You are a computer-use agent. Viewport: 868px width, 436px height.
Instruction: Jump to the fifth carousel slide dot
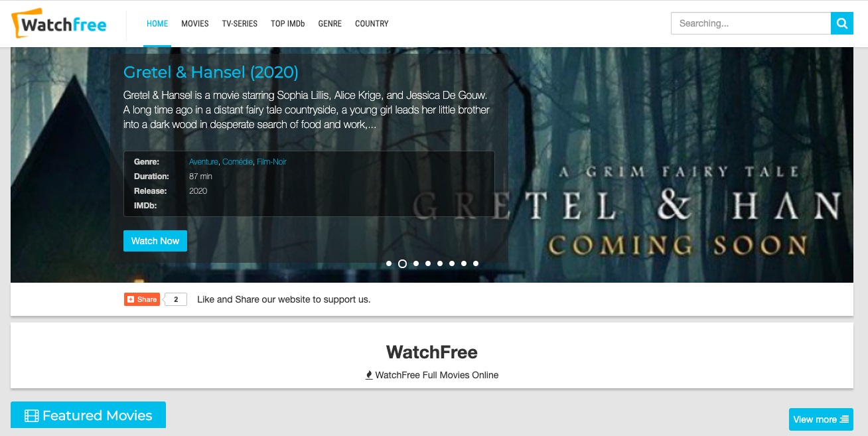pos(440,263)
